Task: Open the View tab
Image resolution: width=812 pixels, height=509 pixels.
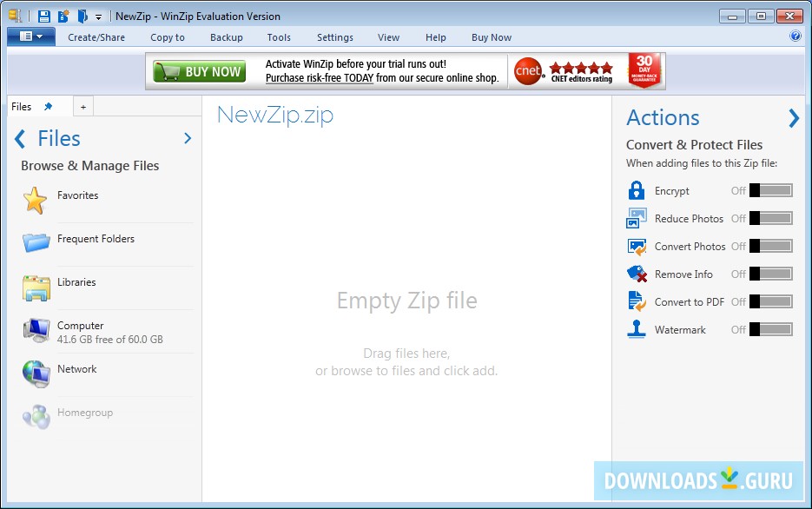Action: point(388,37)
